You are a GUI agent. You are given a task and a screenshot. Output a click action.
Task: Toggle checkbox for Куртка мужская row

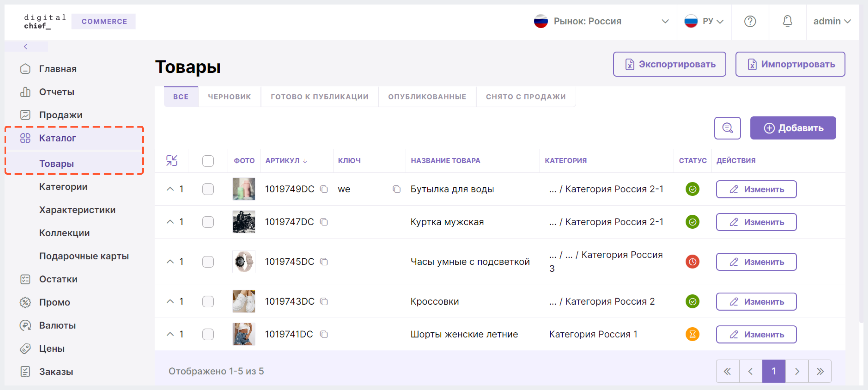click(209, 222)
